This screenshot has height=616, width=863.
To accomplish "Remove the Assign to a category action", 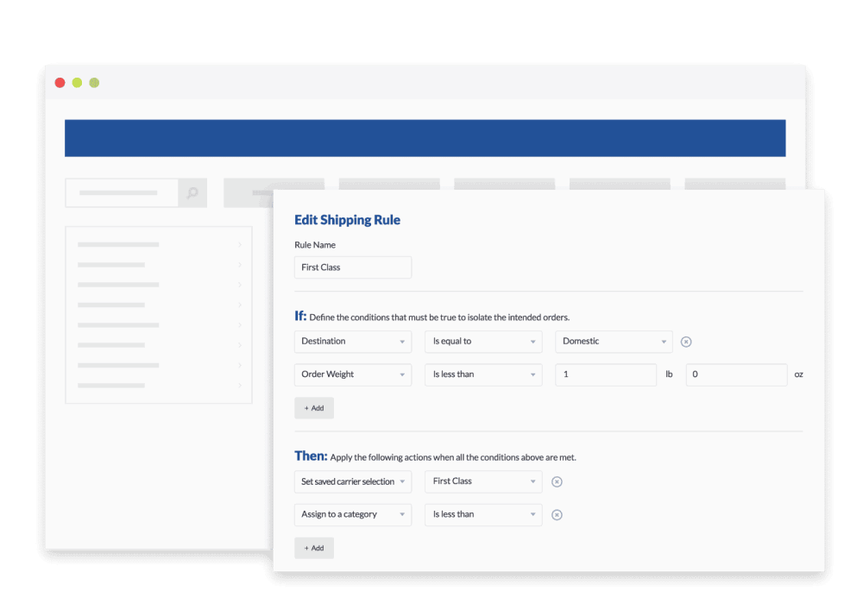I will pos(557,515).
